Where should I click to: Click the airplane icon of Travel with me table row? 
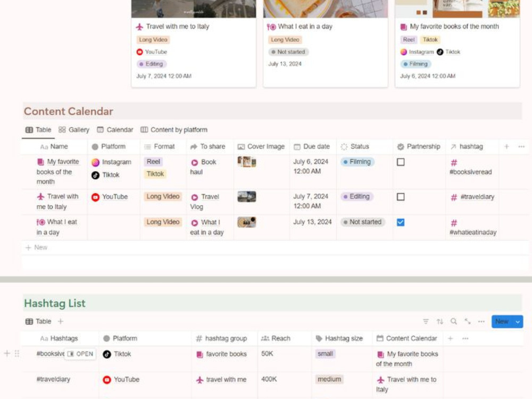[41, 196]
